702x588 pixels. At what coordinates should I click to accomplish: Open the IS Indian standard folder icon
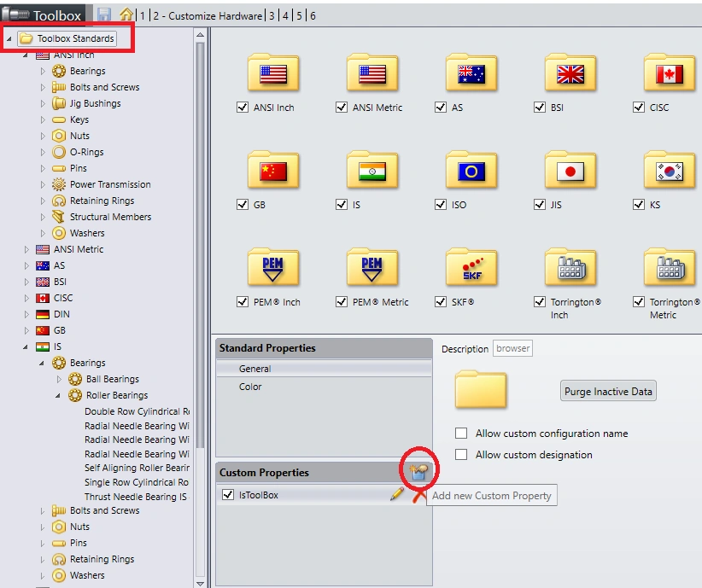(x=372, y=170)
